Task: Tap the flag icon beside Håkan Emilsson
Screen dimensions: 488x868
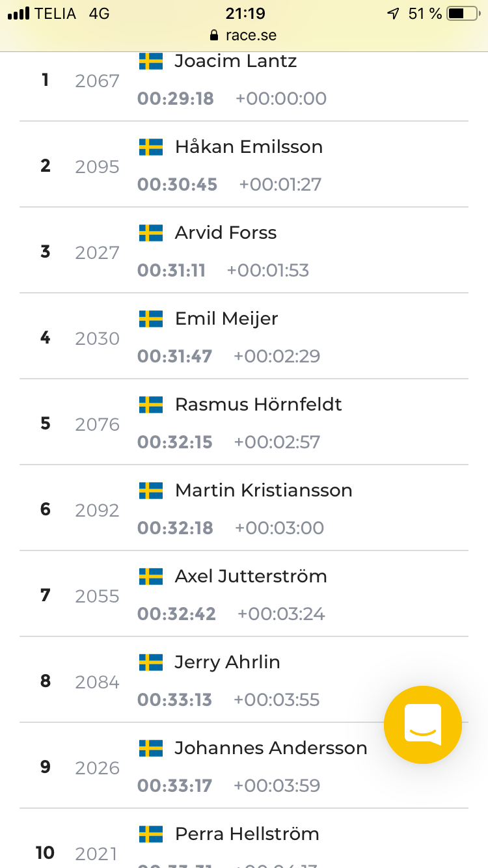Action: tap(151, 147)
